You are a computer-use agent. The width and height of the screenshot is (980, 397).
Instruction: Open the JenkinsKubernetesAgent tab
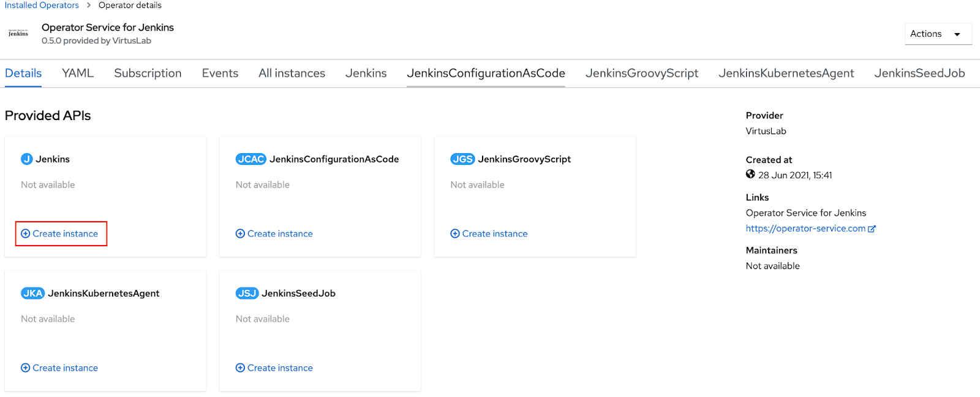point(786,73)
